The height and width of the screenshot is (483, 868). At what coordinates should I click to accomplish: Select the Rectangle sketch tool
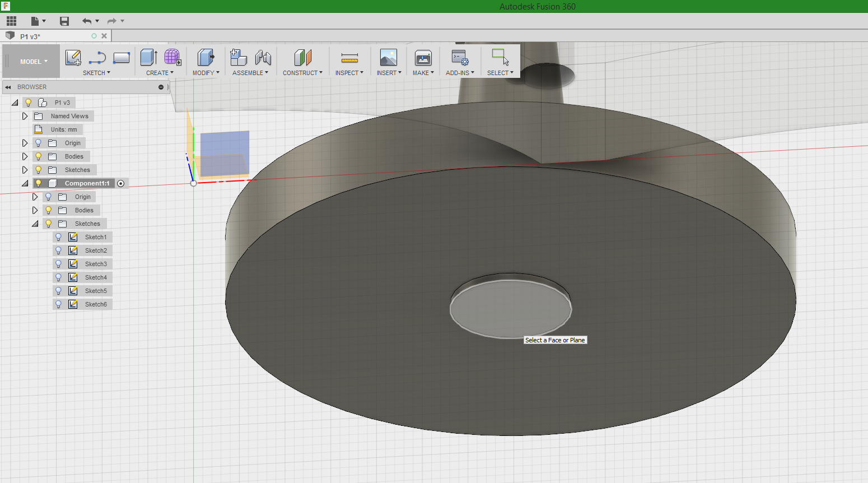(122, 58)
